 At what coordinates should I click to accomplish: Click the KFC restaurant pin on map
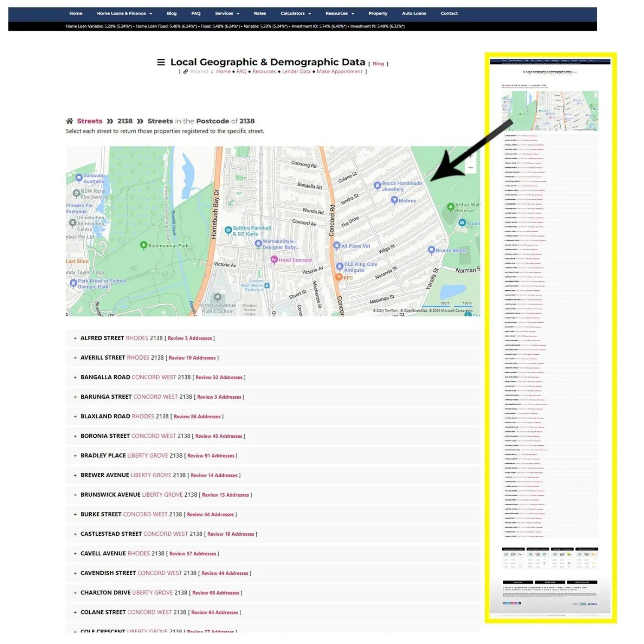(x=339, y=277)
